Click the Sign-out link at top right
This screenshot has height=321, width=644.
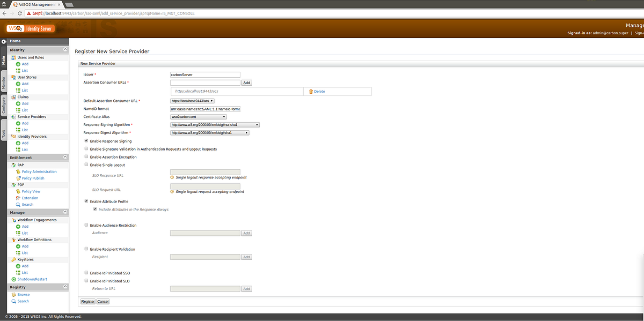click(639, 32)
